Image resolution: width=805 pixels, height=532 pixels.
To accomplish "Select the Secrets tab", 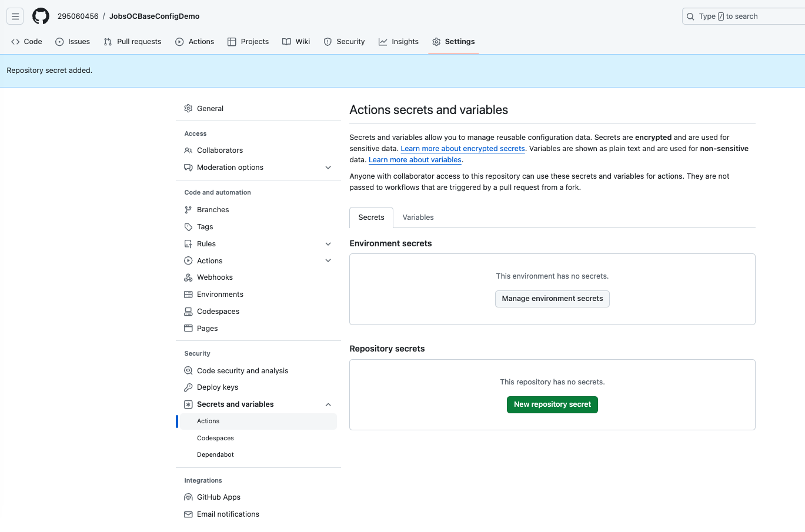I will pos(372,218).
